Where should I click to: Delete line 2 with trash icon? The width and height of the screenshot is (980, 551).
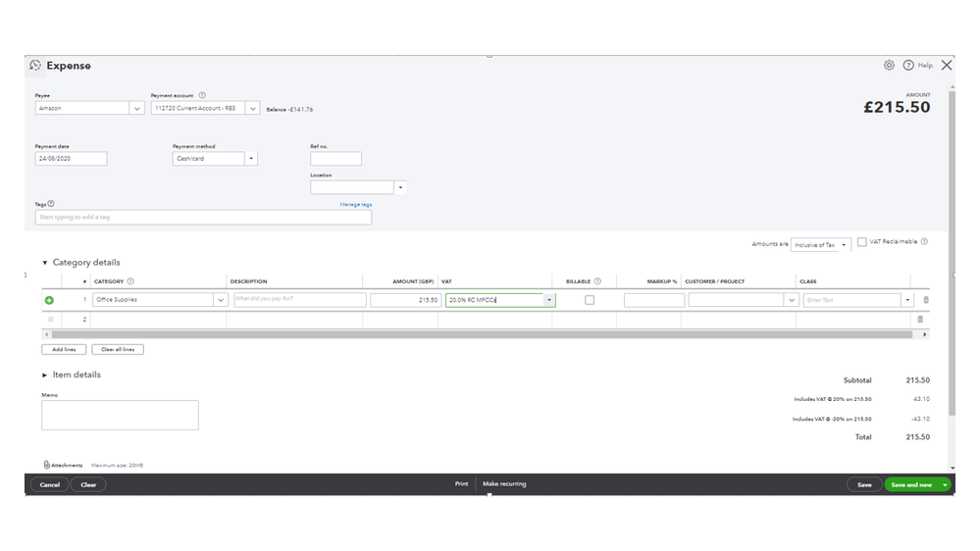(920, 320)
